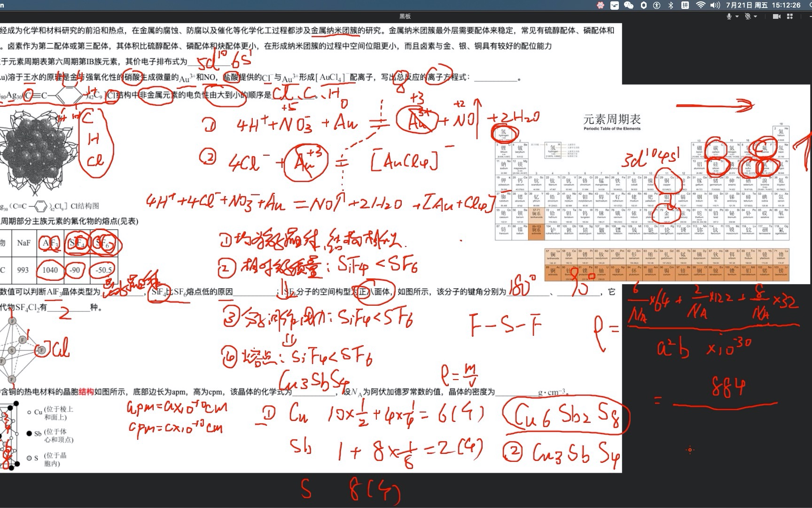Click the NaF table header cell
812x508 pixels.
pos(23,243)
